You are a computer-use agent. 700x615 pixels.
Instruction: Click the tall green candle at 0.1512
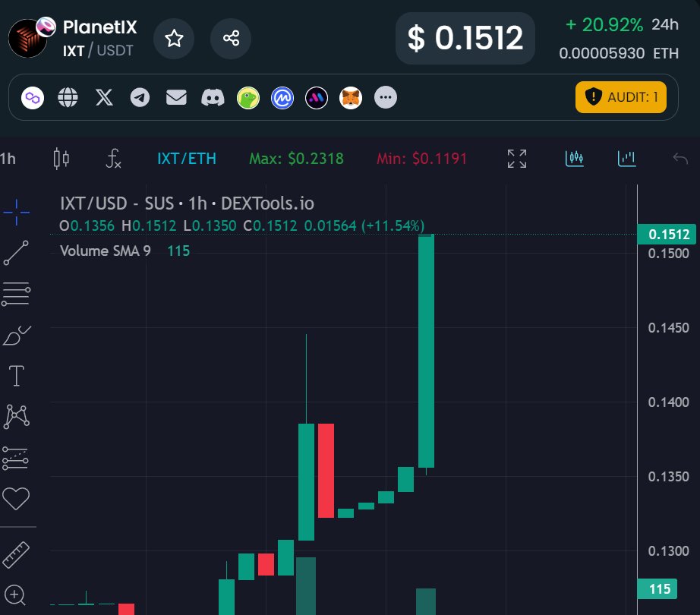pyautogui.click(x=427, y=351)
